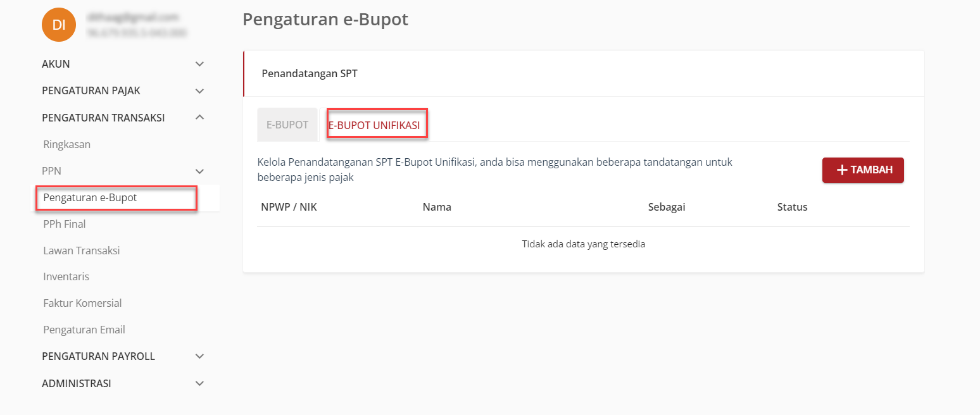Open Lawan Transaksi in sidebar
Image resolution: width=980 pixels, height=415 pixels.
82,251
